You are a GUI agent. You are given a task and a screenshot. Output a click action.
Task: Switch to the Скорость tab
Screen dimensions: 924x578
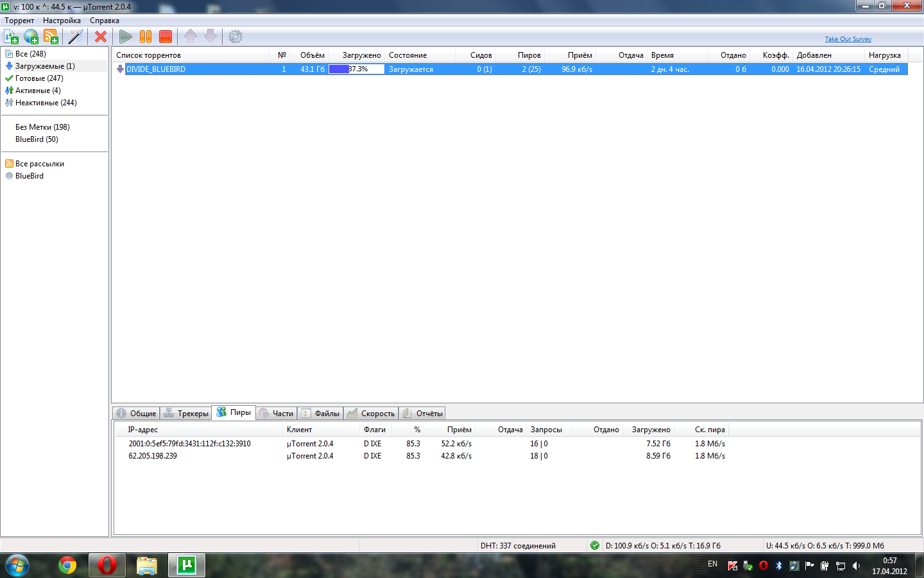click(x=371, y=413)
